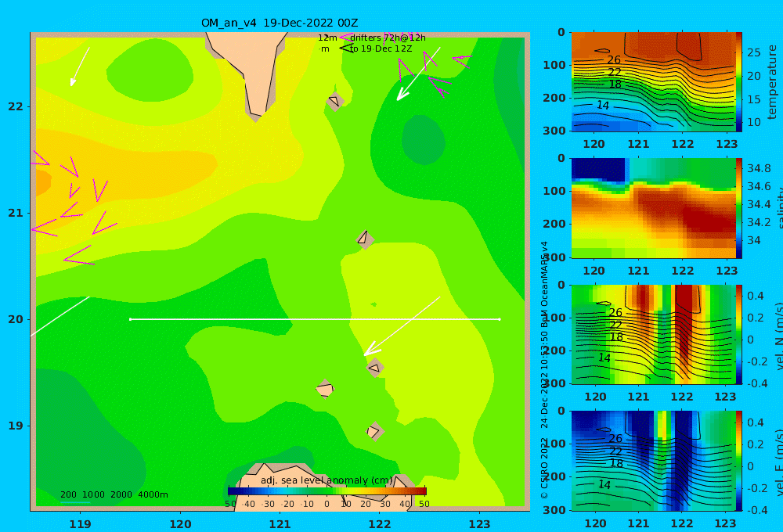Click the salinity colorbar scale
The height and width of the screenshot is (532, 783).
[738, 208]
